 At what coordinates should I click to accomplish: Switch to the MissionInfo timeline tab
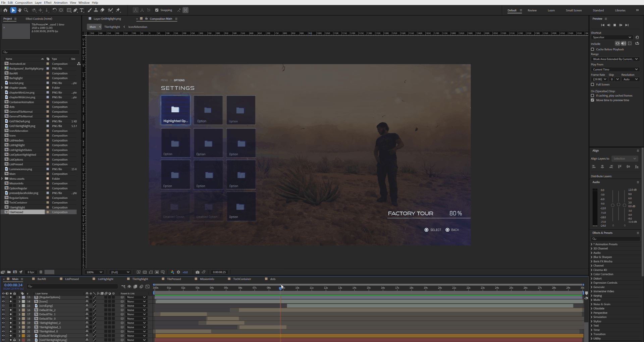[x=207, y=279]
